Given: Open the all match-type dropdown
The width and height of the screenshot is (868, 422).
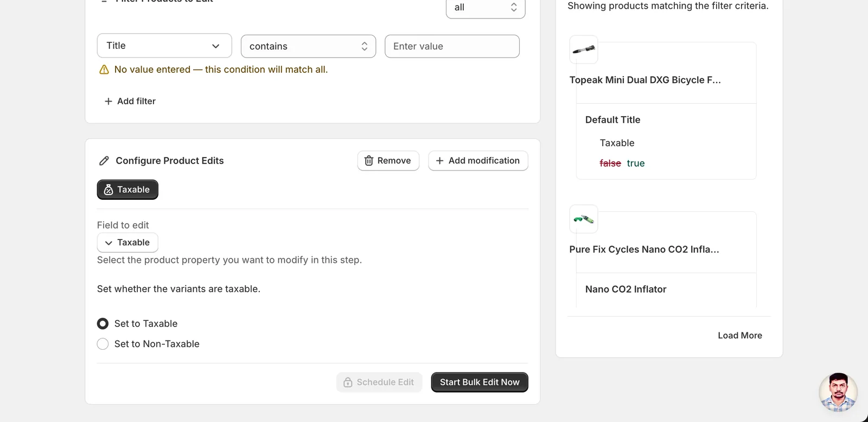Looking at the screenshot, I should click(486, 8).
